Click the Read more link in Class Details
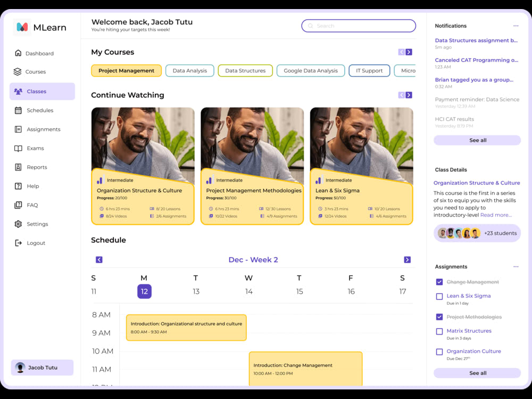 click(496, 215)
